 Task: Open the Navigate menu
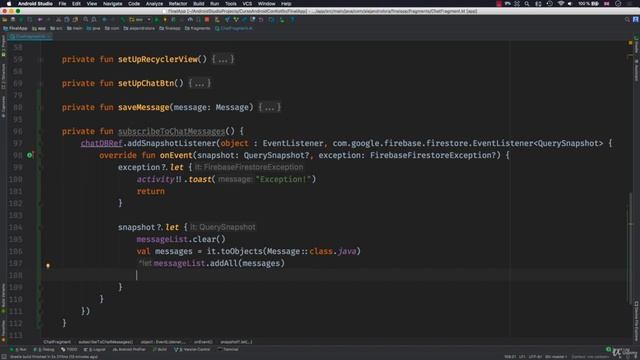point(113,4)
